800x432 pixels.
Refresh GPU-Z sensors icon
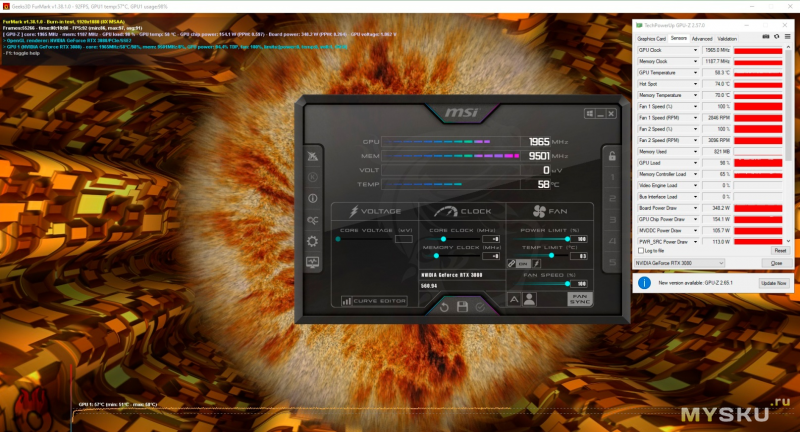pyautogui.click(x=777, y=37)
